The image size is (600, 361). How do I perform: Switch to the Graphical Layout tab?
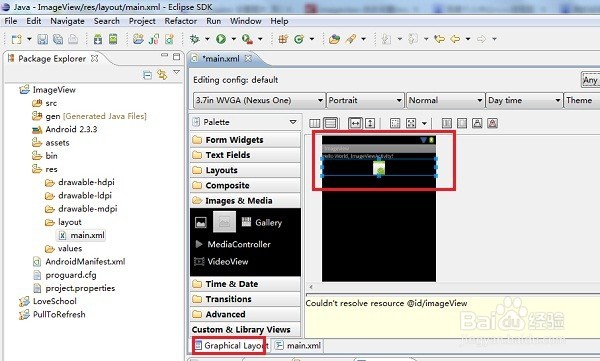coord(231,346)
